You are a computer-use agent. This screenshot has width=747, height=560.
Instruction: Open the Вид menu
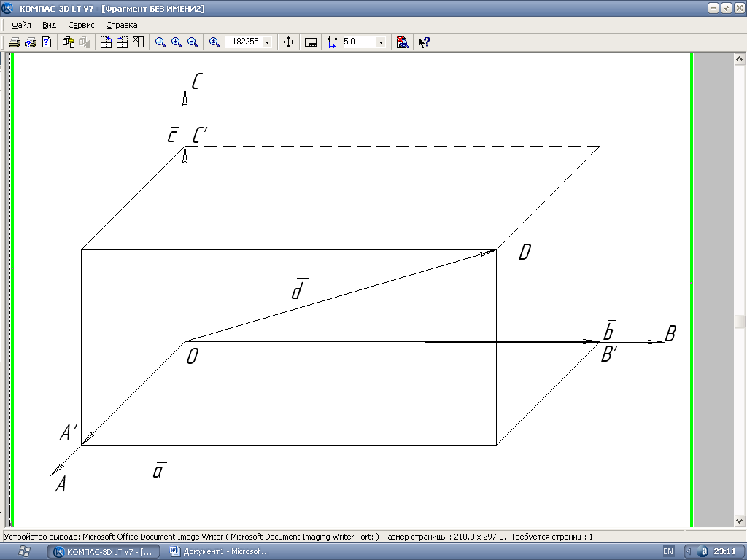point(49,25)
